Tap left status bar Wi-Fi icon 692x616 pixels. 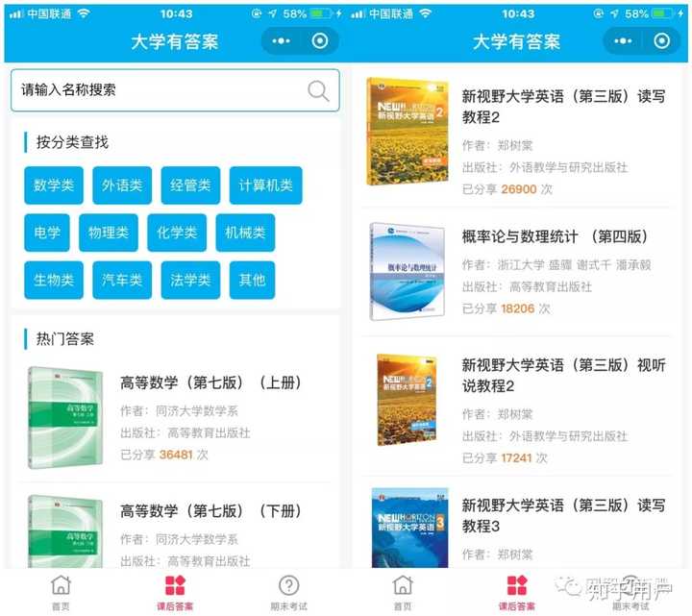click(x=84, y=13)
